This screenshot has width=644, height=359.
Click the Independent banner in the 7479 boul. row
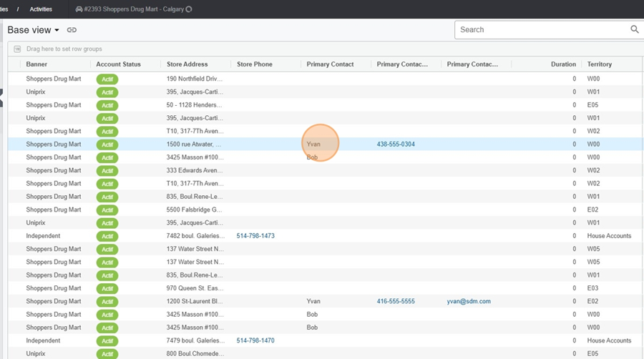(x=43, y=340)
